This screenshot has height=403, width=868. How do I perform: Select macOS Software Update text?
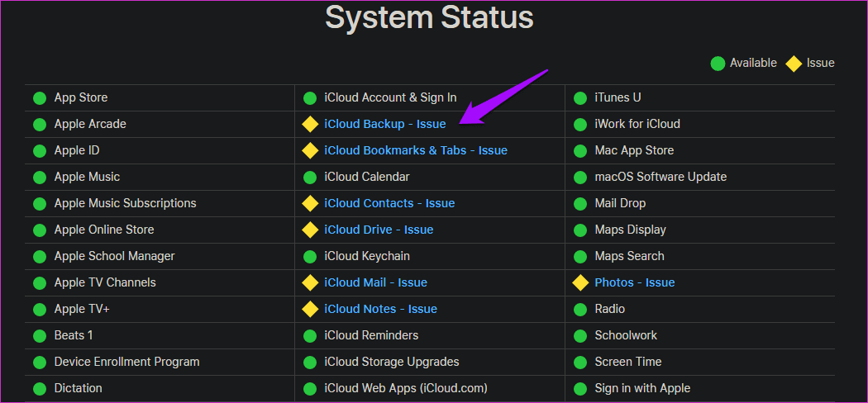tap(661, 177)
